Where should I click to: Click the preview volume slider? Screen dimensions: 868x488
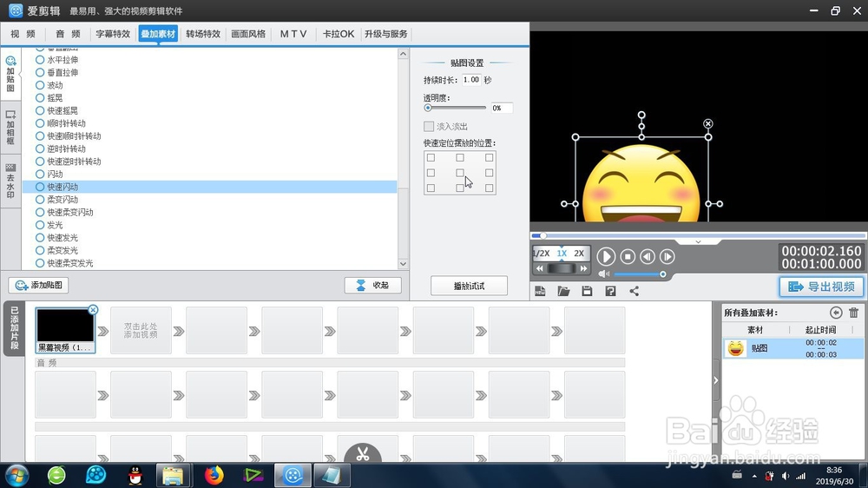click(639, 274)
